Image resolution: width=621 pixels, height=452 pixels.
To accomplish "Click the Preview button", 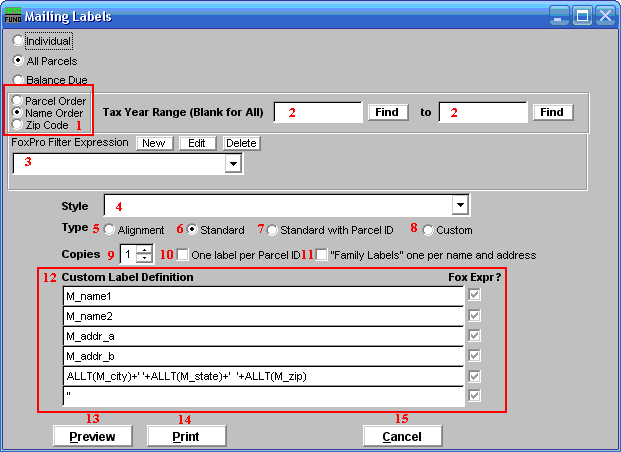I will 92,436.
